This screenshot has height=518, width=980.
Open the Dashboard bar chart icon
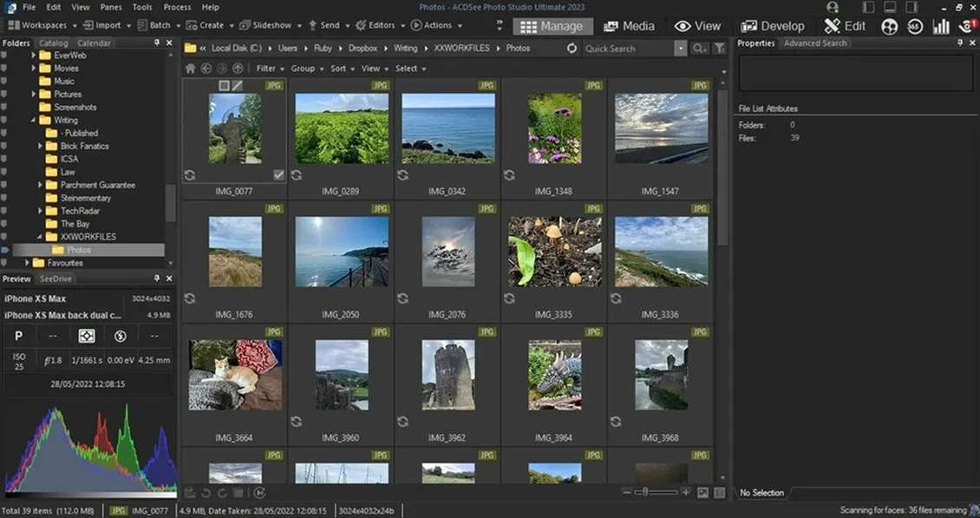[941, 26]
